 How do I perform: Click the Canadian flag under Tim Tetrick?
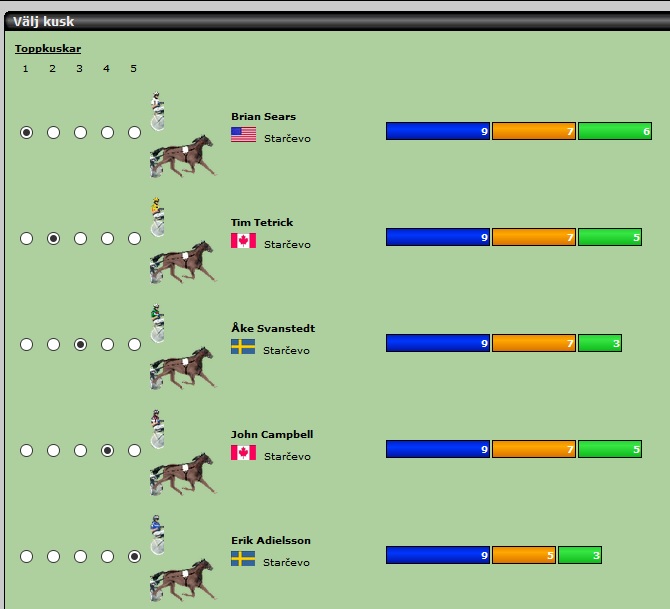(244, 241)
